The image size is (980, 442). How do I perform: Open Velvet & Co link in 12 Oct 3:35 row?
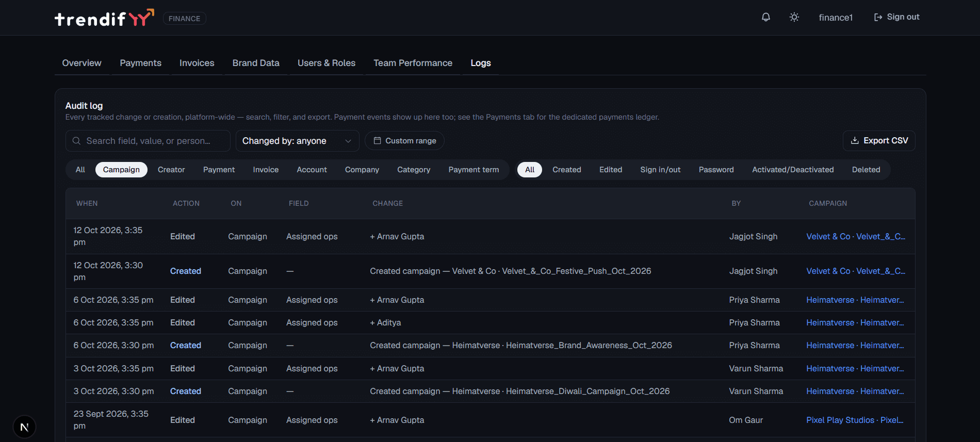856,236
